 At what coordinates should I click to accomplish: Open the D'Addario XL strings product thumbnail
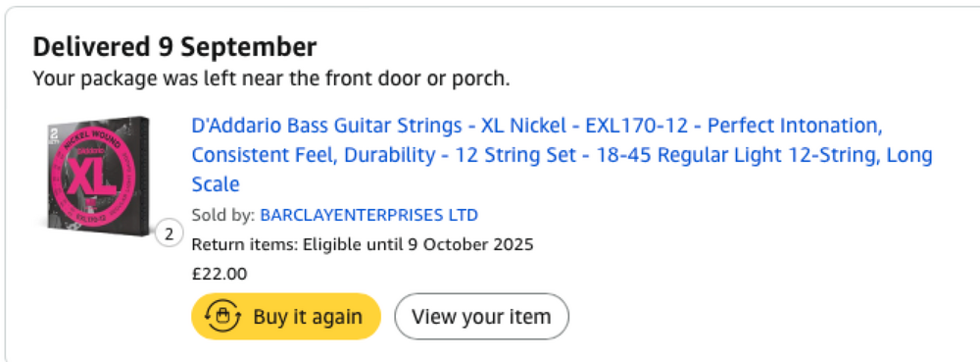pyautogui.click(x=97, y=176)
